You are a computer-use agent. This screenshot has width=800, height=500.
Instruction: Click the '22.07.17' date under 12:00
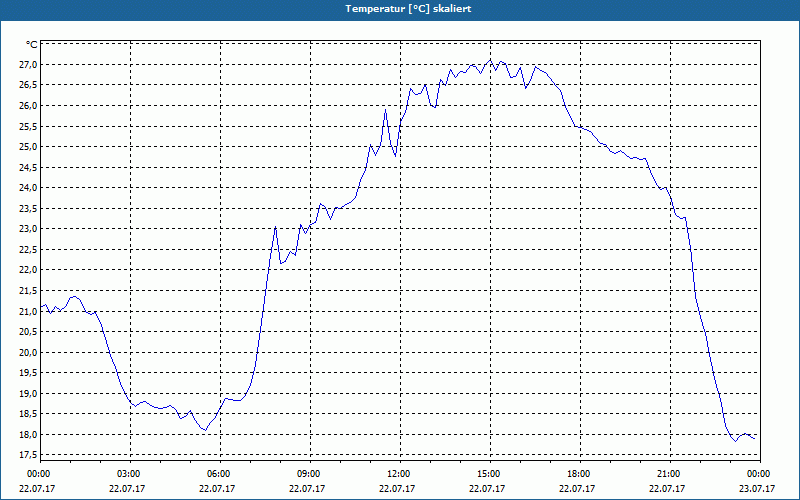pyautogui.click(x=397, y=488)
